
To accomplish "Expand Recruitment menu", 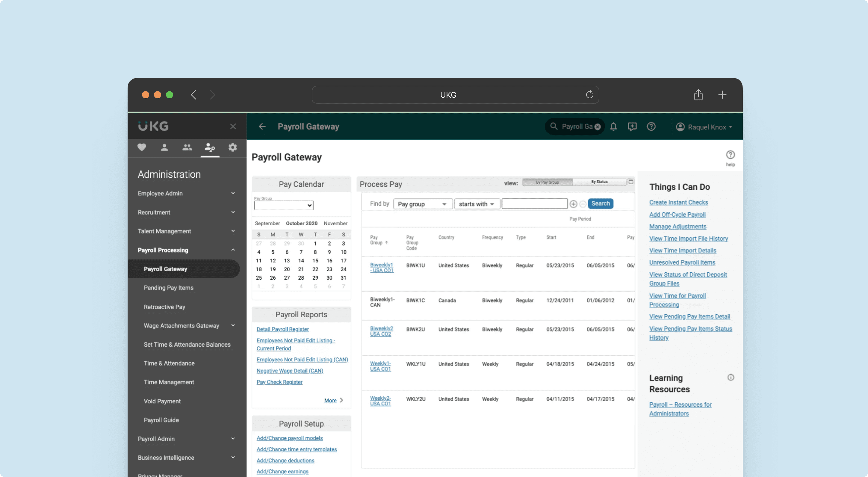I will [233, 212].
